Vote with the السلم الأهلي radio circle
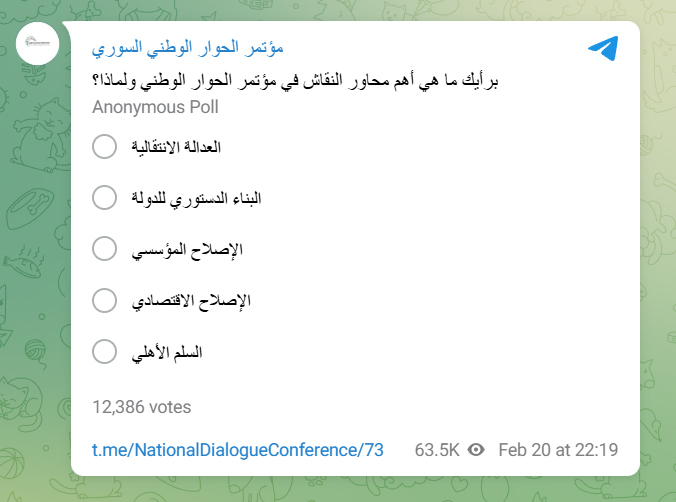 pyautogui.click(x=104, y=352)
